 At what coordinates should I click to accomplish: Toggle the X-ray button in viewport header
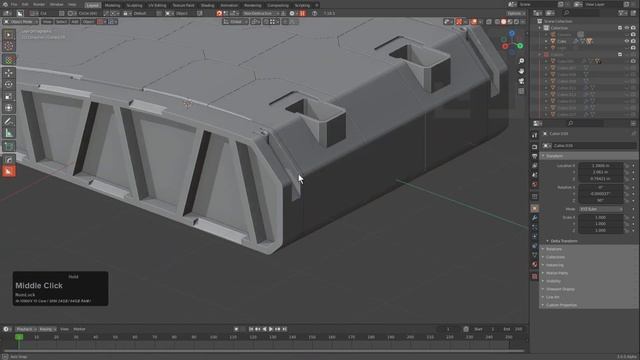tap(489, 22)
